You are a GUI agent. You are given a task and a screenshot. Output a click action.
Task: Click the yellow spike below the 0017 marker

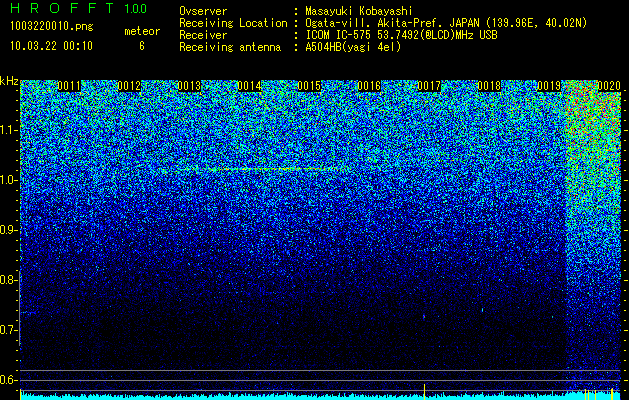click(x=424, y=391)
